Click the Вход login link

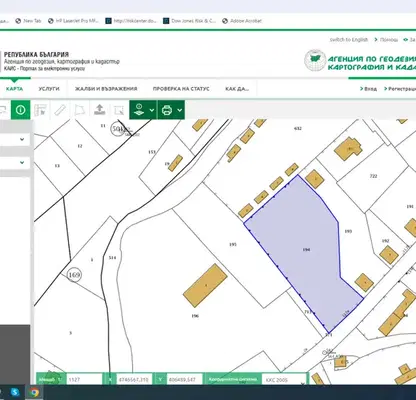pyautogui.click(x=368, y=89)
